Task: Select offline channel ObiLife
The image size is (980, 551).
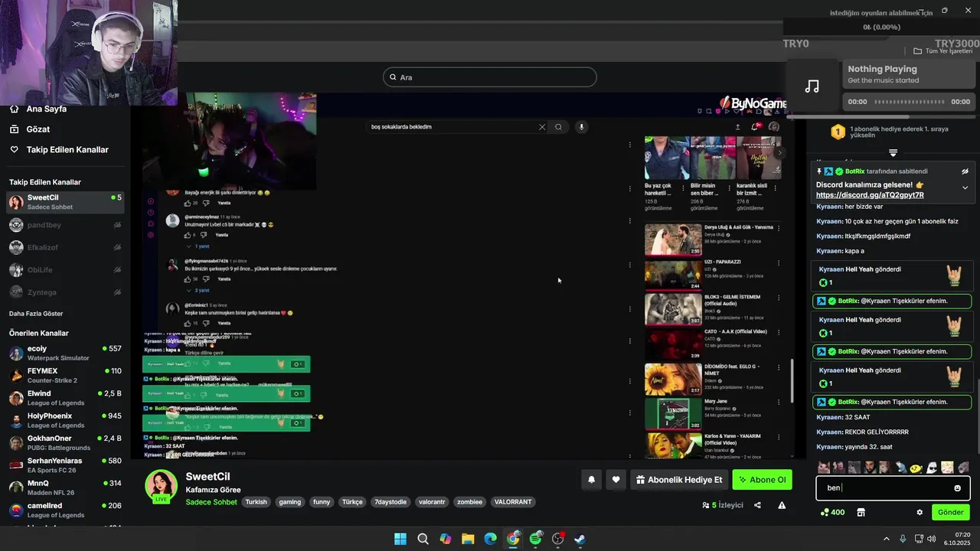Action: pyautogui.click(x=65, y=269)
